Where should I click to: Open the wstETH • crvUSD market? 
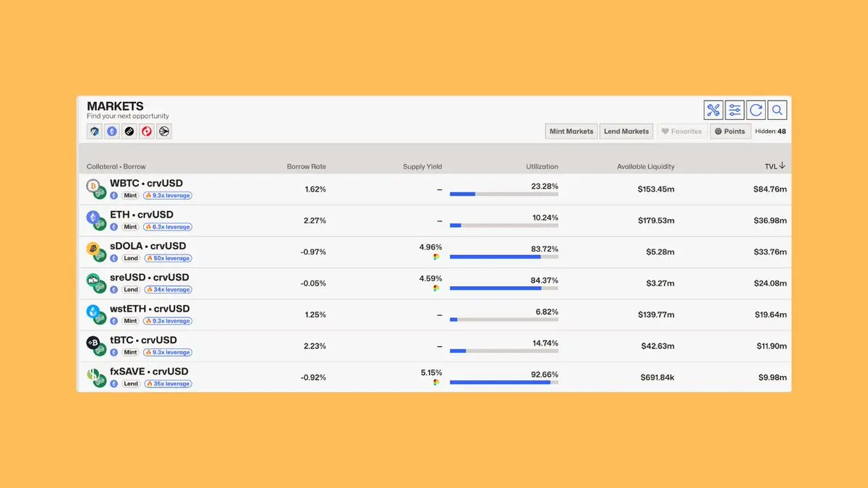tap(150, 309)
